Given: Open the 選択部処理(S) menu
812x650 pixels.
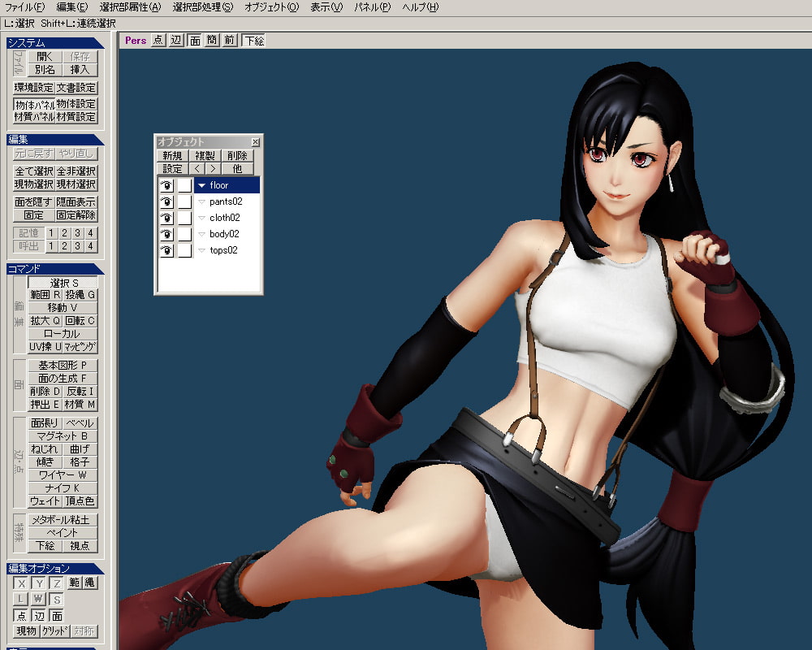Looking at the screenshot, I should click(x=202, y=7).
